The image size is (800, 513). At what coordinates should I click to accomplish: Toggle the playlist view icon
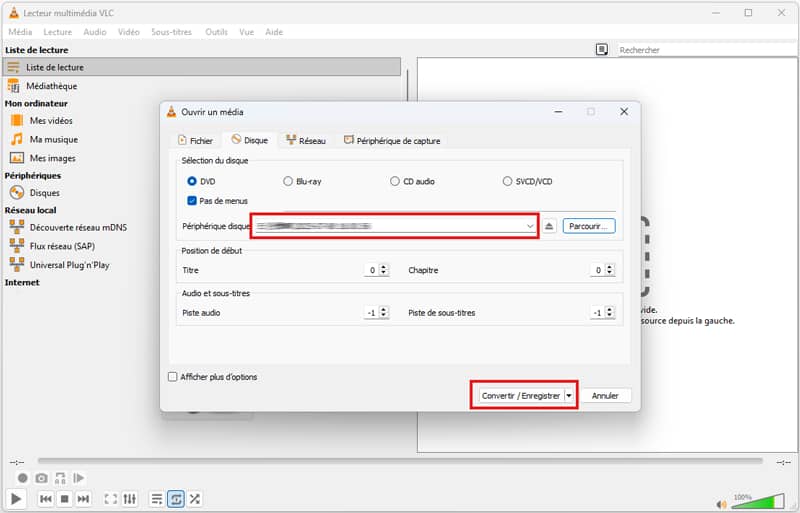click(157, 499)
